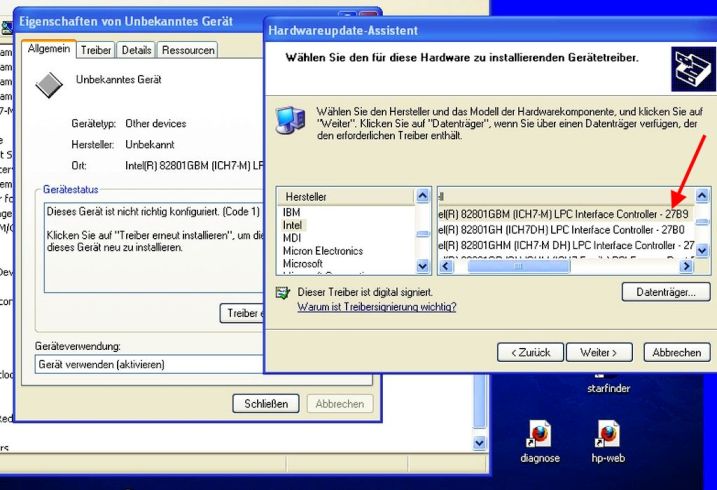This screenshot has height=490, width=717.
Task: Select Intel in the Hersteller list
Action: point(292,225)
